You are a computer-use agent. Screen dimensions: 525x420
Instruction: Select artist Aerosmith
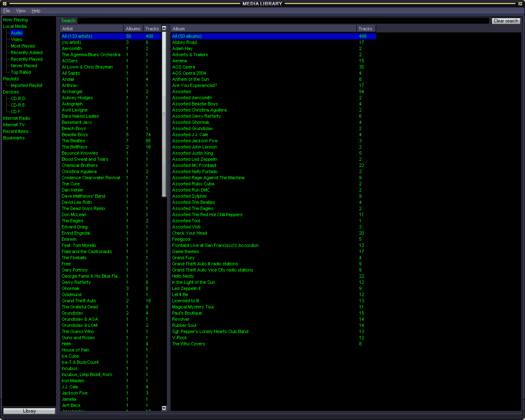pyautogui.click(x=111, y=48)
